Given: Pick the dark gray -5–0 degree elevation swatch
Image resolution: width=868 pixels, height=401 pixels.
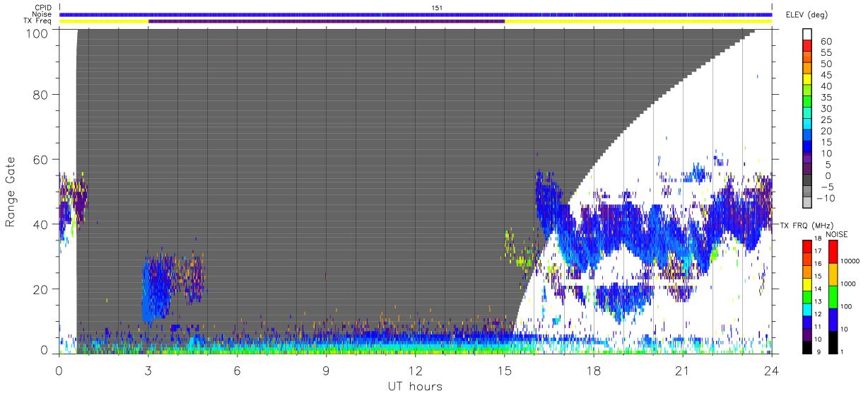Looking at the screenshot, I should (x=807, y=181).
